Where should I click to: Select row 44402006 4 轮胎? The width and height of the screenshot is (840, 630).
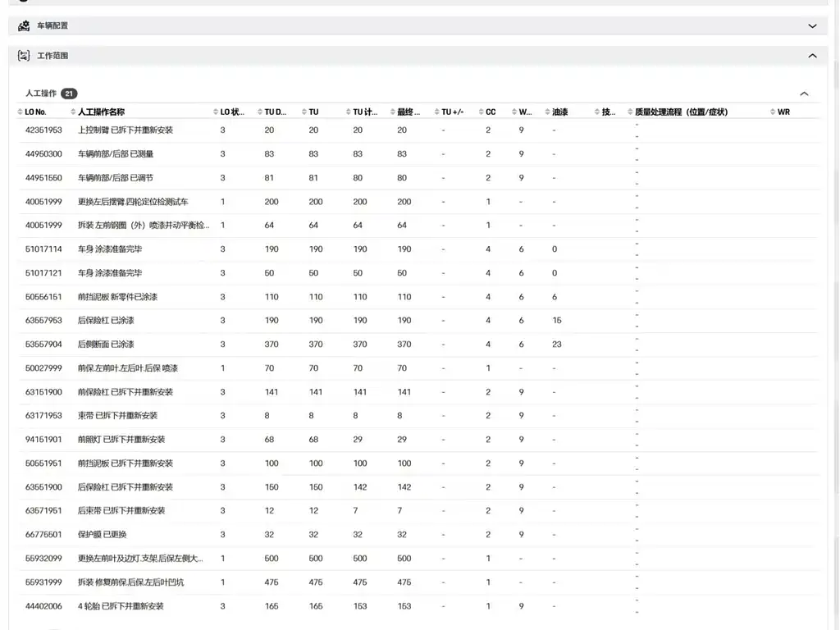point(418,606)
